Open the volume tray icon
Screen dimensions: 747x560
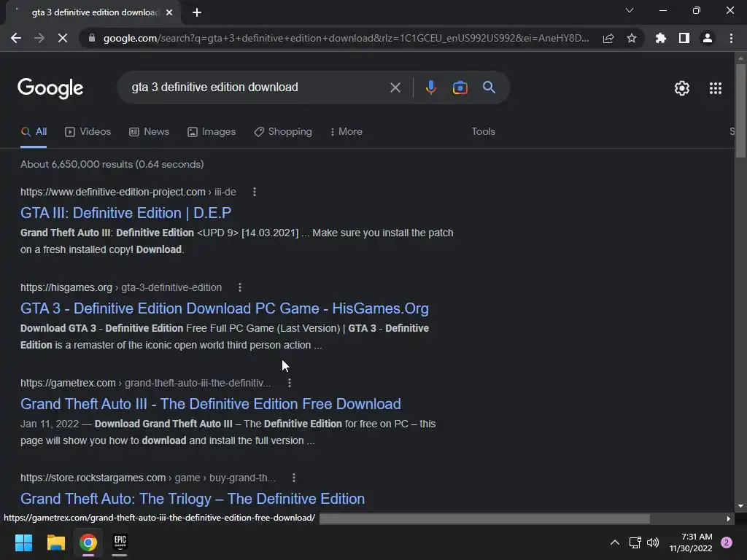653,542
